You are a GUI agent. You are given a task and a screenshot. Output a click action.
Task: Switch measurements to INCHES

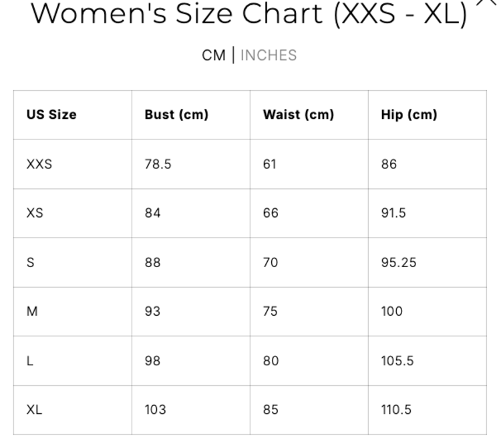269,55
